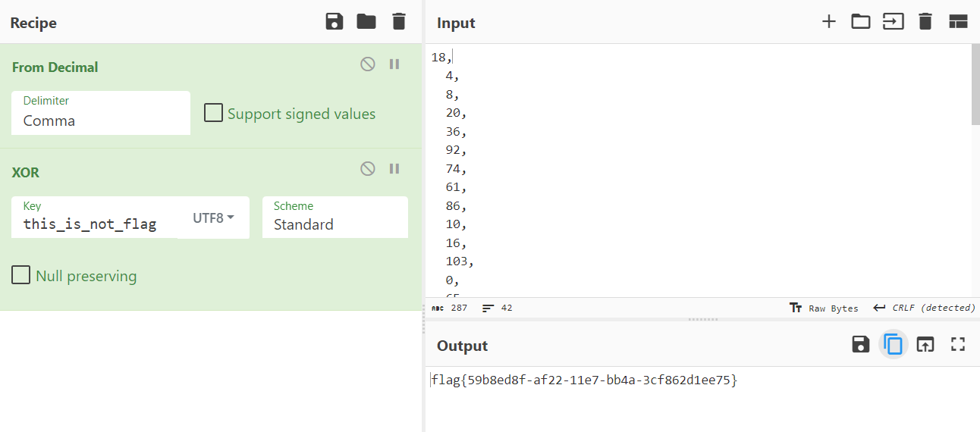Save the current recipe
This screenshot has width=980, height=432.
[334, 22]
